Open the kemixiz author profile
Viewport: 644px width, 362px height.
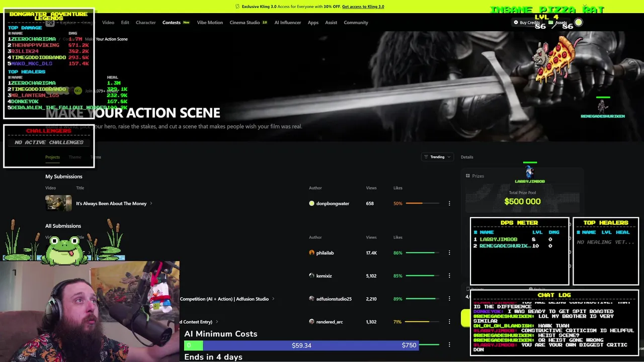(324, 276)
